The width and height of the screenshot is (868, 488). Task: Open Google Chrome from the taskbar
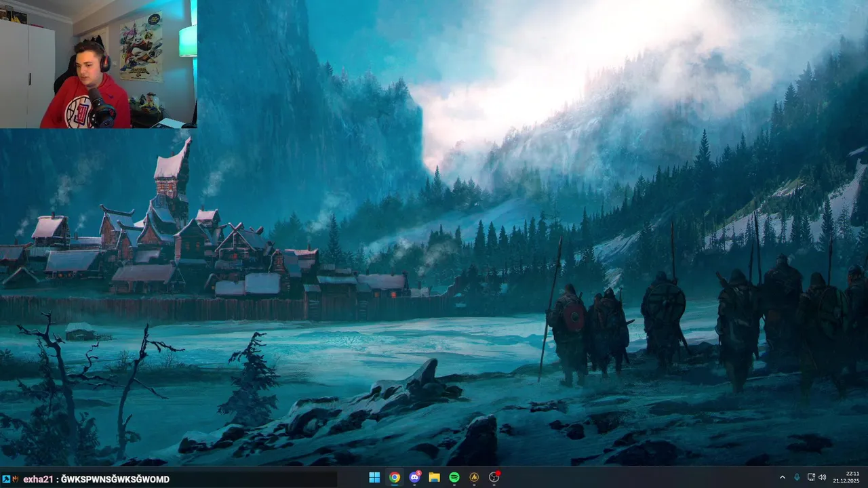394,477
